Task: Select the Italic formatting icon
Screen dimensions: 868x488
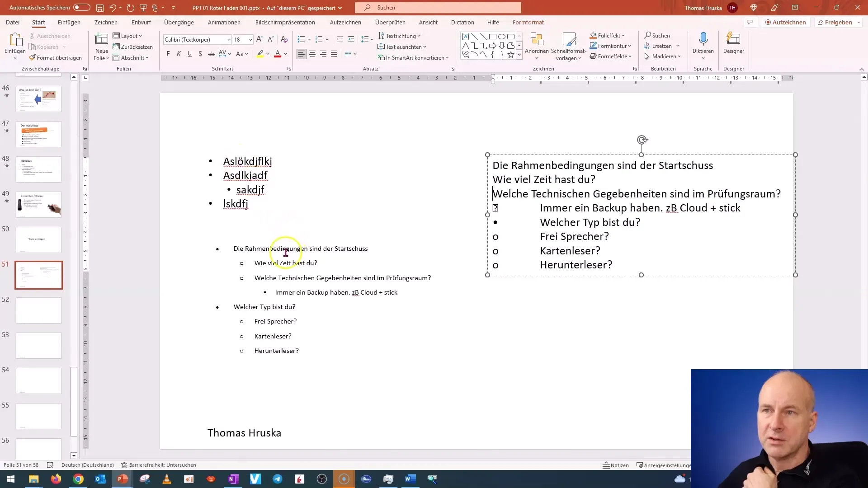Action: (179, 54)
